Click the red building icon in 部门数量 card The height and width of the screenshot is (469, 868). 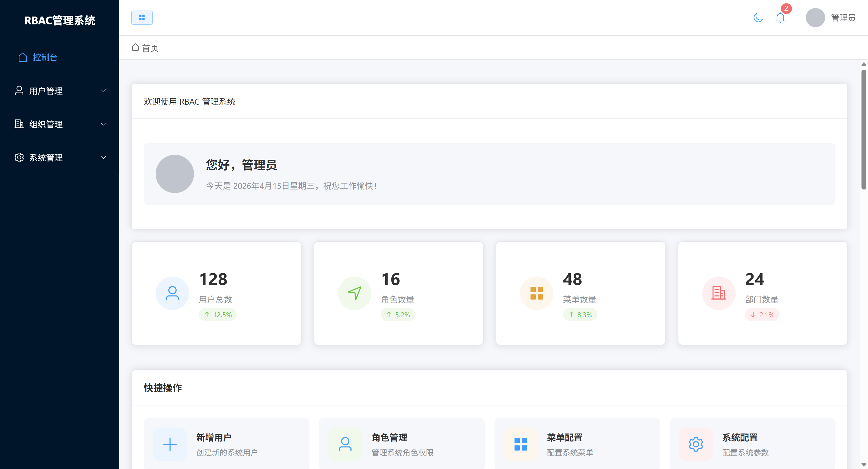(718, 293)
